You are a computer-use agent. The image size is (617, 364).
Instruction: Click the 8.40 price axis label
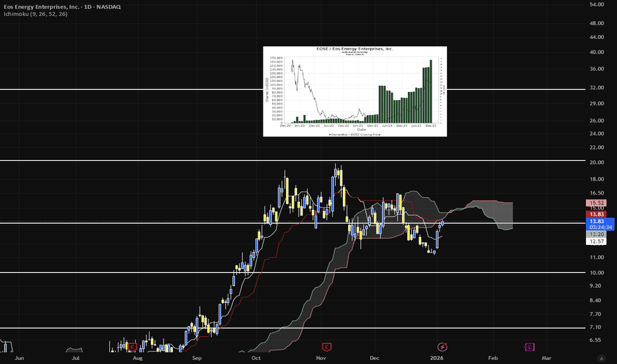coord(595,300)
